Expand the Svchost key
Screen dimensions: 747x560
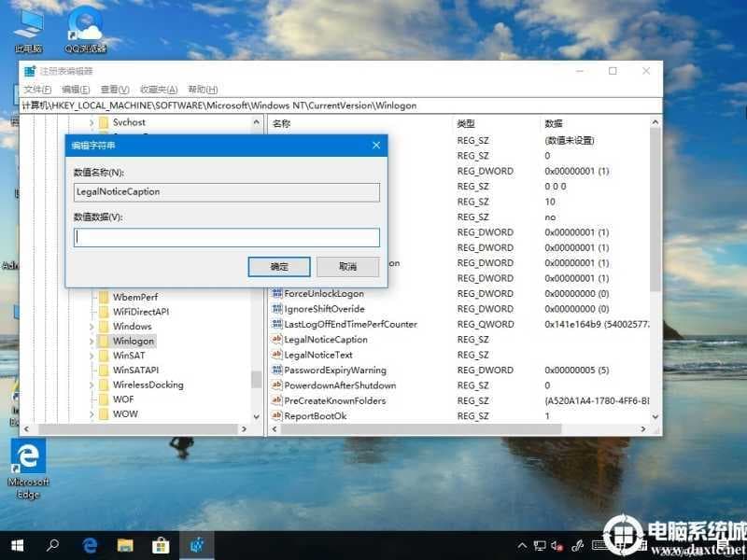tap(92, 123)
